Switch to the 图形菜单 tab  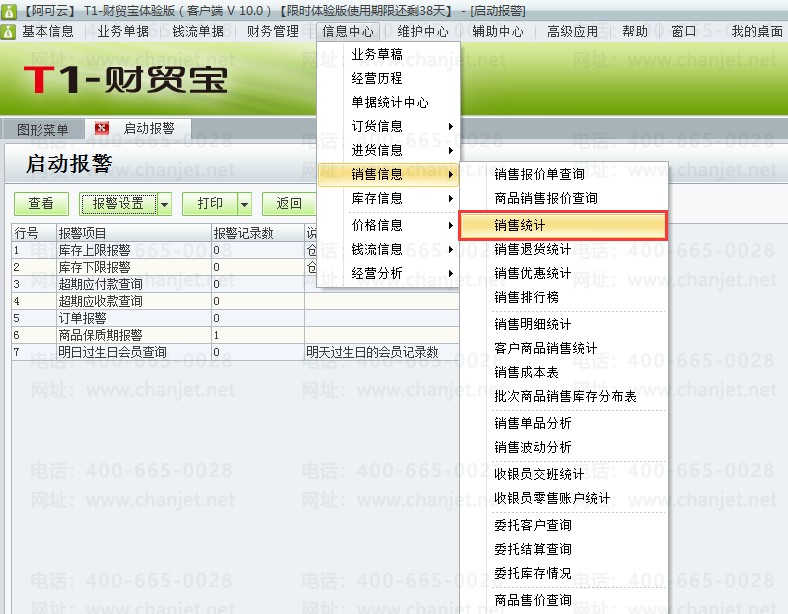pos(43,130)
